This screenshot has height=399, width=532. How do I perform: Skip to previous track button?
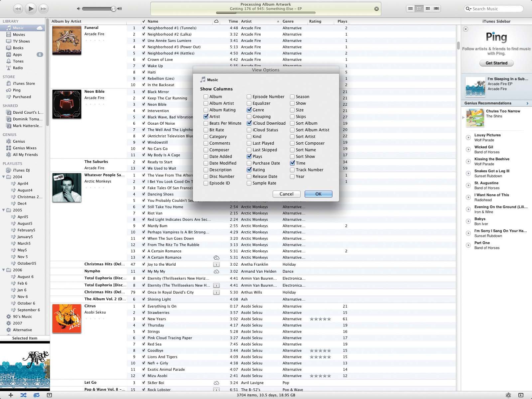(x=18, y=9)
